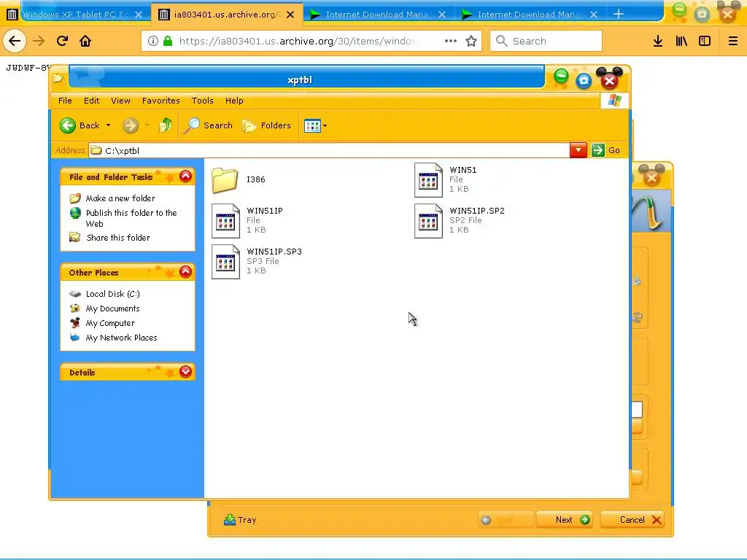Image resolution: width=747 pixels, height=560 pixels.
Task: Toggle browser sidebar view icon
Action: click(705, 41)
